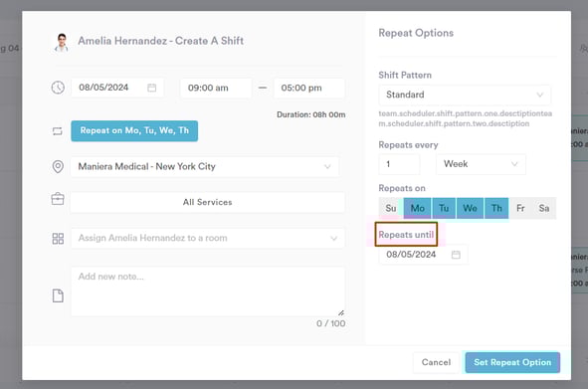Open the calendar icon in the Repeats until field
This screenshot has width=588, height=389.
click(x=456, y=255)
